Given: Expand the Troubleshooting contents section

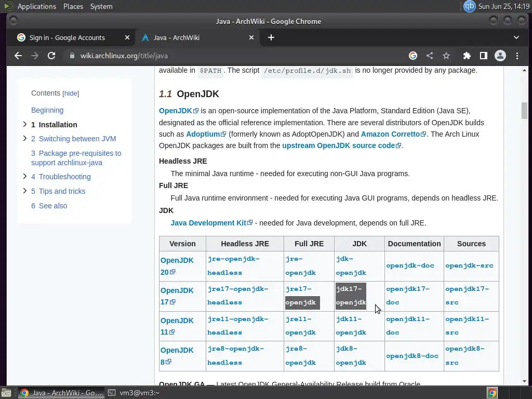Looking at the screenshot, I should 25,176.
